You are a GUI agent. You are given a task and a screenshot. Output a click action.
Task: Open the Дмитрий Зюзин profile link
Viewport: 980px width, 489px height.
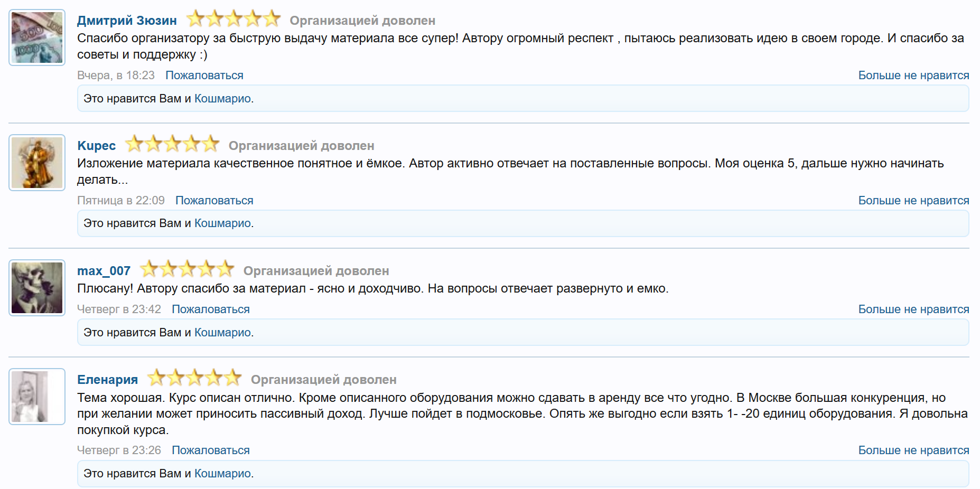pos(127,21)
